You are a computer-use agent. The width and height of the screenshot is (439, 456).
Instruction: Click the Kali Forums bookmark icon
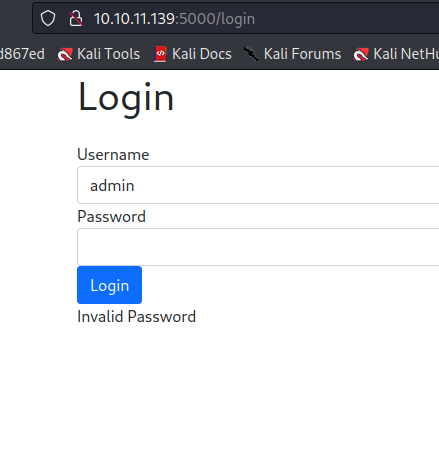[x=252, y=54]
